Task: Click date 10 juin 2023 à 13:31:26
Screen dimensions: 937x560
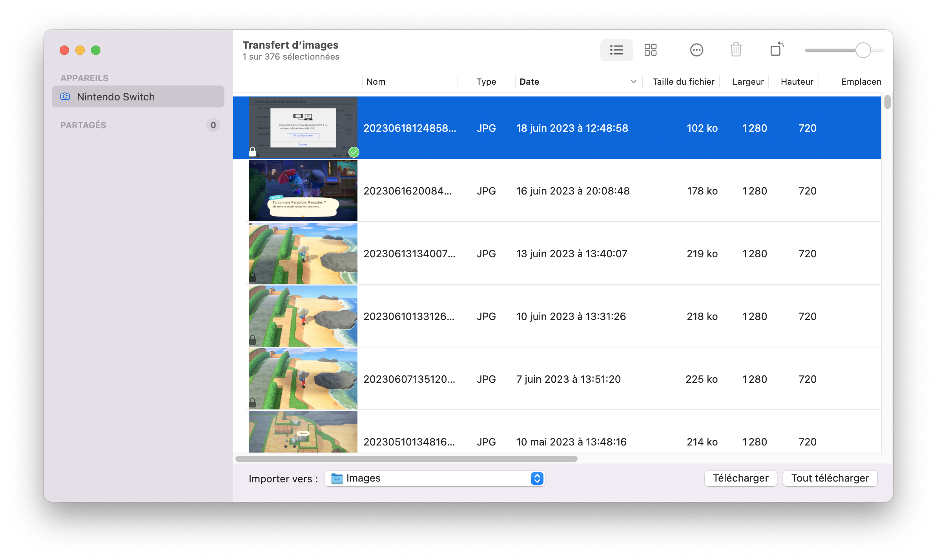Action: click(571, 316)
